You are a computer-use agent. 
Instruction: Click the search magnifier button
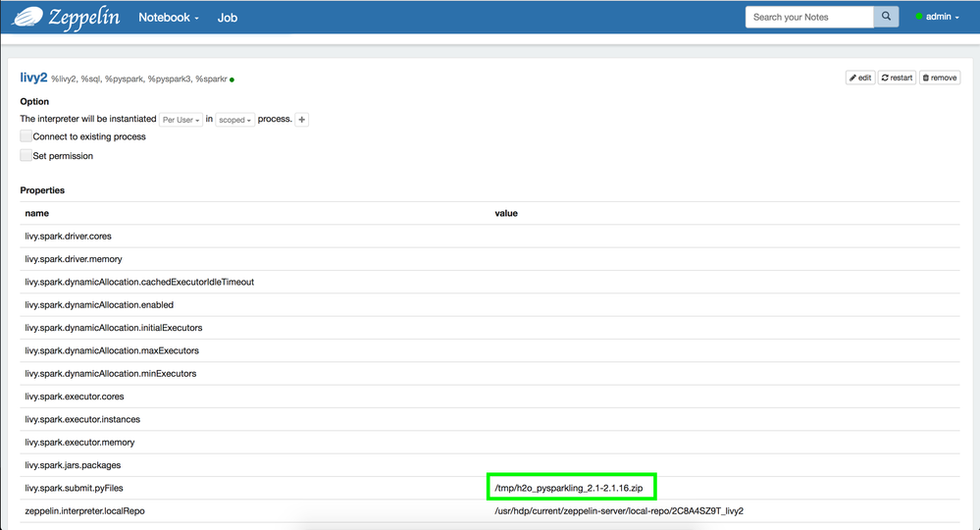point(886,17)
